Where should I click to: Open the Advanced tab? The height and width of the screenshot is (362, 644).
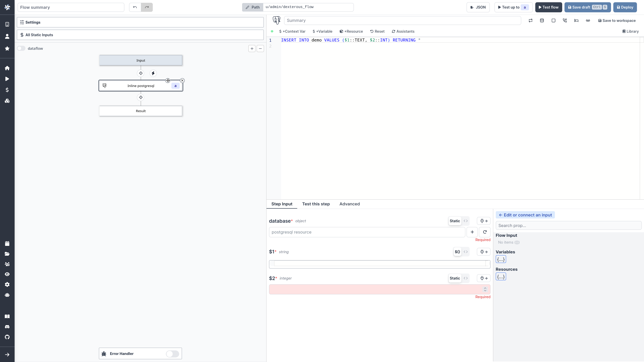click(350, 204)
